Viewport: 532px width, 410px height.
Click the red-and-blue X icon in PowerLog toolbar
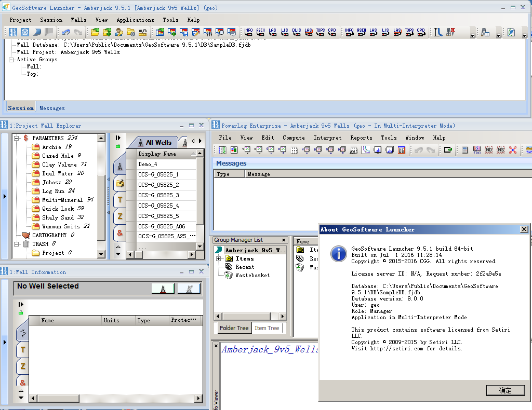click(513, 150)
